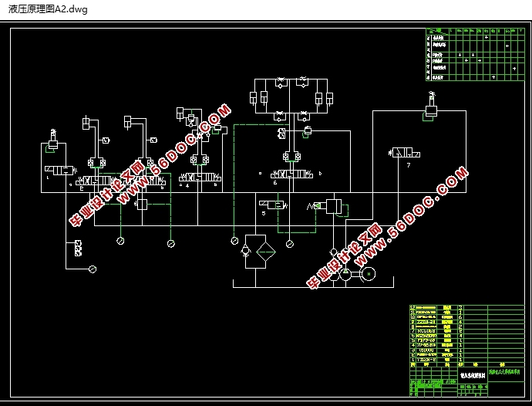
Task: Click the hydraulic pump symbol
Action: pyautogui.click(x=346, y=273)
